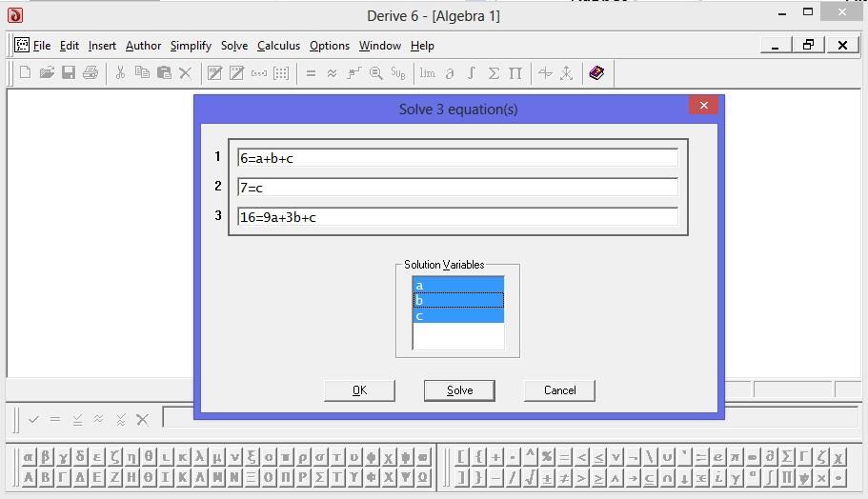The width and height of the screenshot is (868, 499).
Task: Click the Euler e constant symbol
Action: 718,457
